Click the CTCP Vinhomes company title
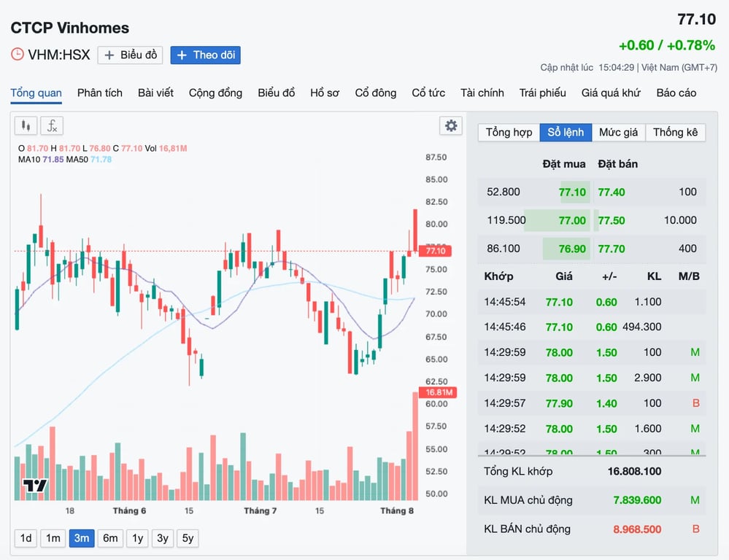The width and height of the screenshot is (729, 560). [70, 28]
